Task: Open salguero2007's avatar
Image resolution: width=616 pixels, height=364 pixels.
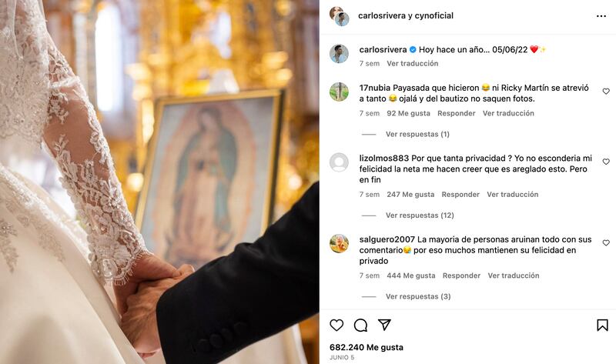Action: pos(339,243)
